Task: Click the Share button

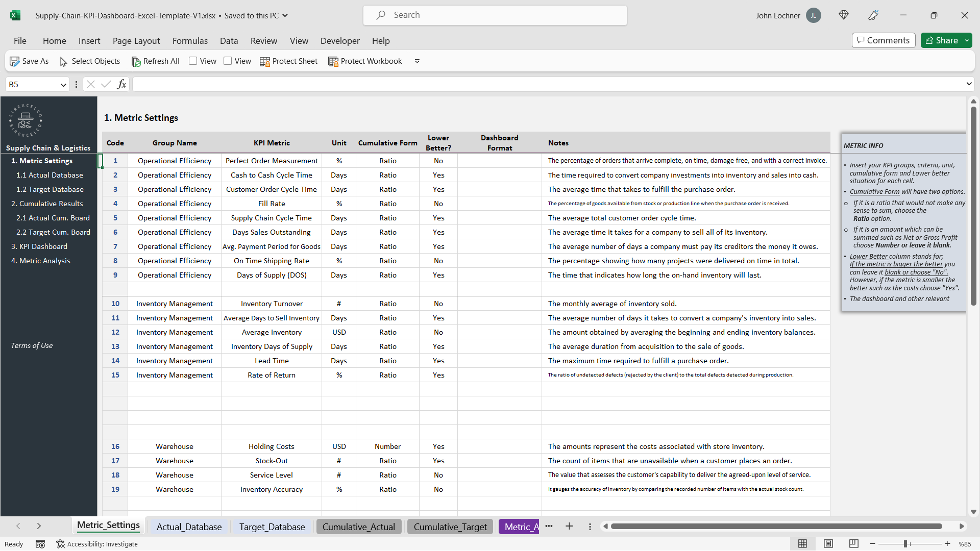Action: tap(942, 40)
